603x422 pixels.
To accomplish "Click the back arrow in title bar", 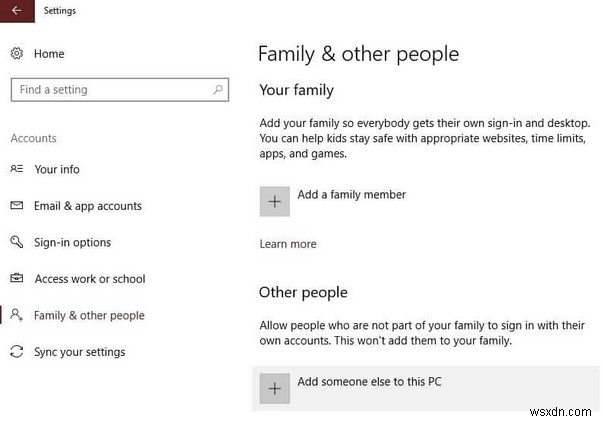I will point(17,11).
